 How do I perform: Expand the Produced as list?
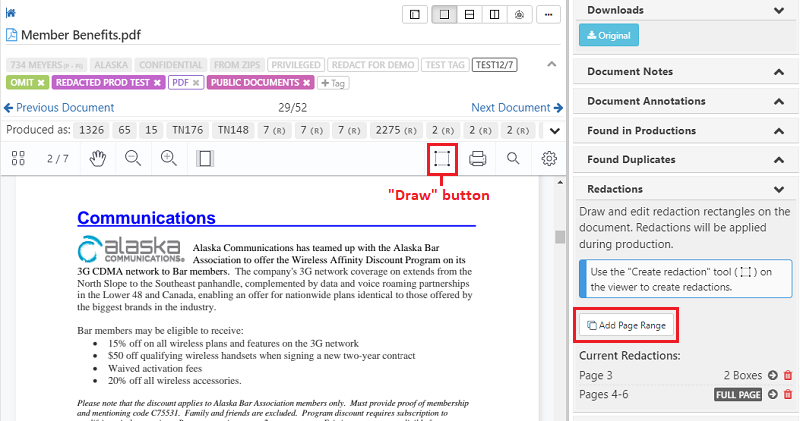pos(555,131)
